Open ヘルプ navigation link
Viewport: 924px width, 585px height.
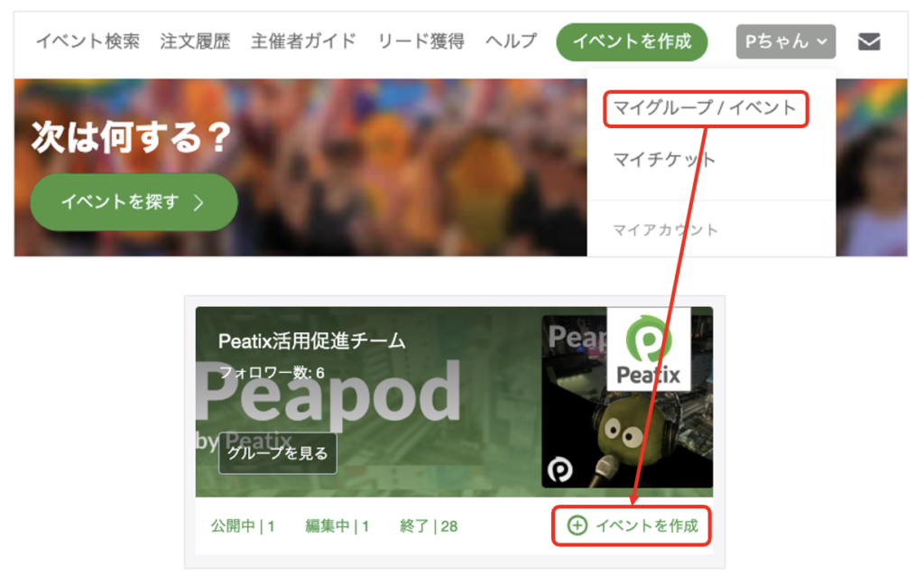pos(511,42)
